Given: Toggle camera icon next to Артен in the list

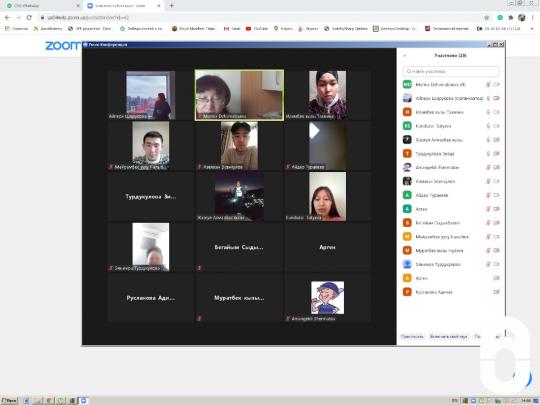Looking at the screenshot, I should pyautogui.click(x=496, y=278).
